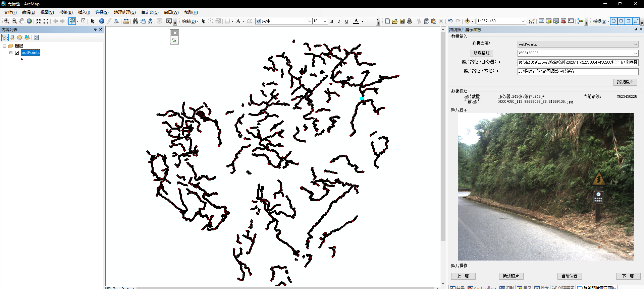Collapse the outPoints layer node

coord(11,53)
